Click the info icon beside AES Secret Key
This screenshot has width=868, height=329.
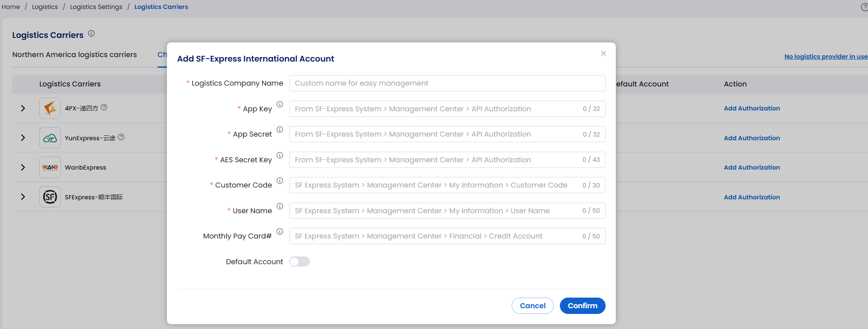280,155
